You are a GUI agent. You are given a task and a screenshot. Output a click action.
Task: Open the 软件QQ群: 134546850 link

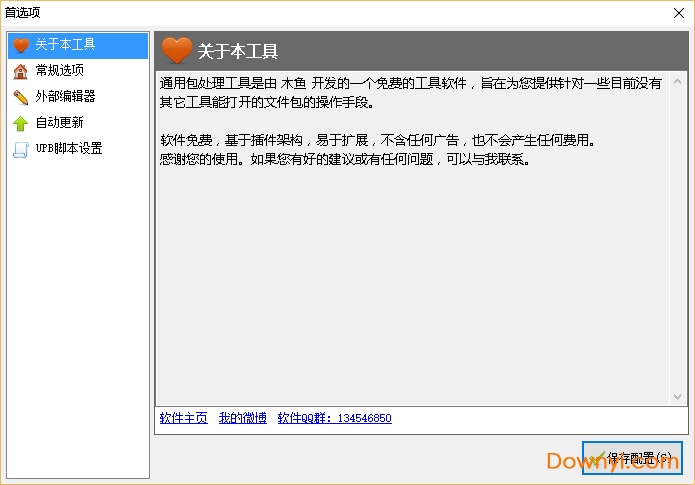pyautogui.click(x=335, y=418)
